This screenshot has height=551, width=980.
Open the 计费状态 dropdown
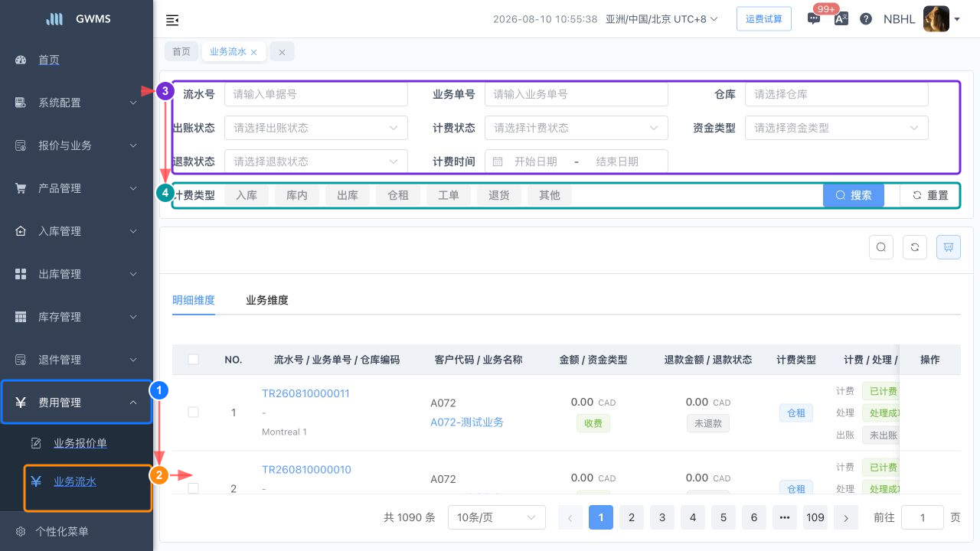point(577,128)
